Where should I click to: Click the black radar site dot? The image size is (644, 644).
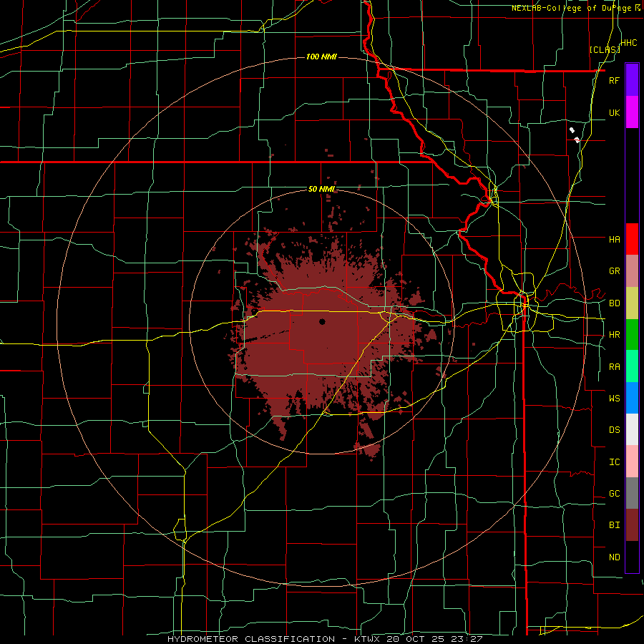click(322, 321)
